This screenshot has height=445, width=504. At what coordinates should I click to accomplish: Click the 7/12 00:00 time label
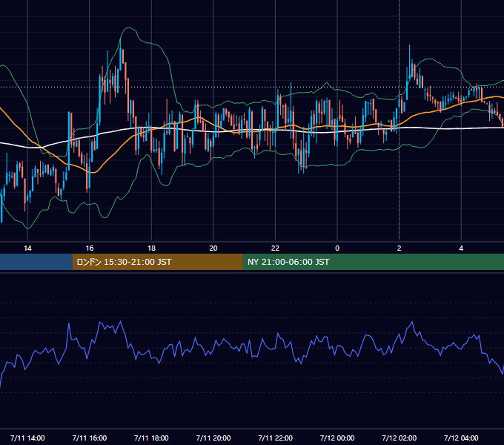(337, 438)
